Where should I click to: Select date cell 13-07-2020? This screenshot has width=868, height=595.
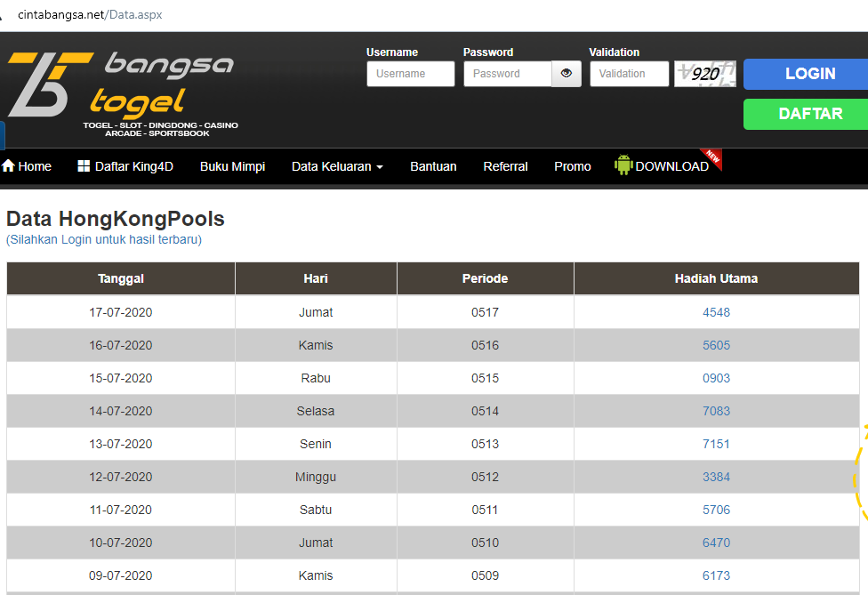click(121, 444)
